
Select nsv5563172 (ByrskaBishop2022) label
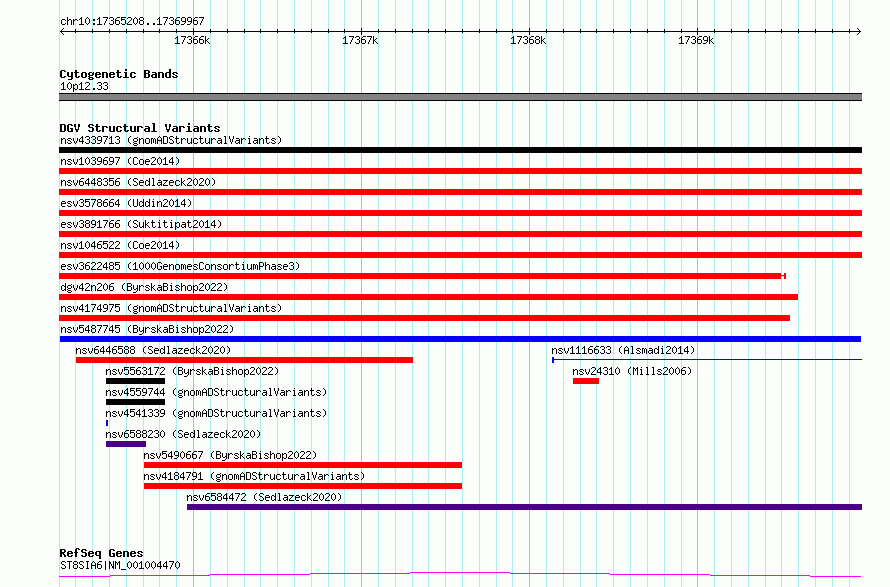pyautogui.click(x=192, y=371)
